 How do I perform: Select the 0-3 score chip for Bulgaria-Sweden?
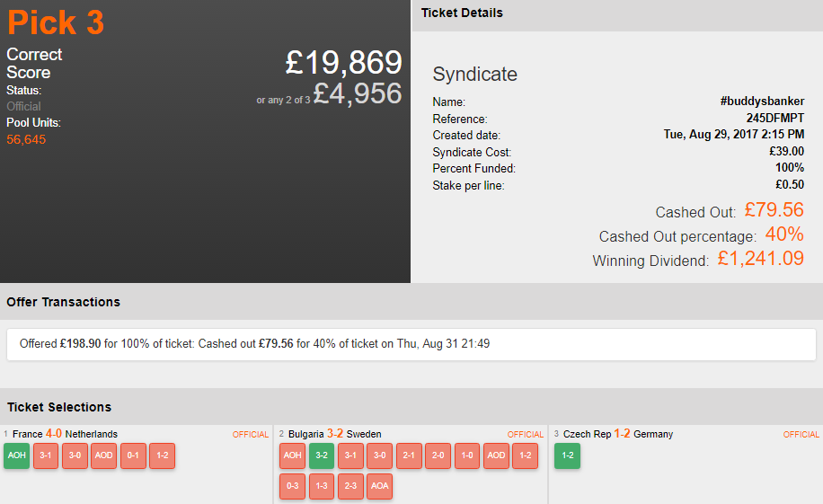292,486
